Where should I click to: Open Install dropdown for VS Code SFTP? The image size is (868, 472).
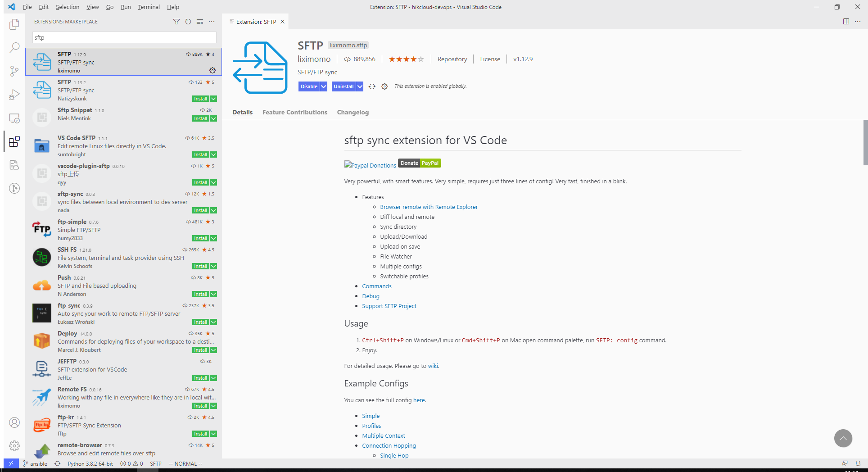point(213,154)
